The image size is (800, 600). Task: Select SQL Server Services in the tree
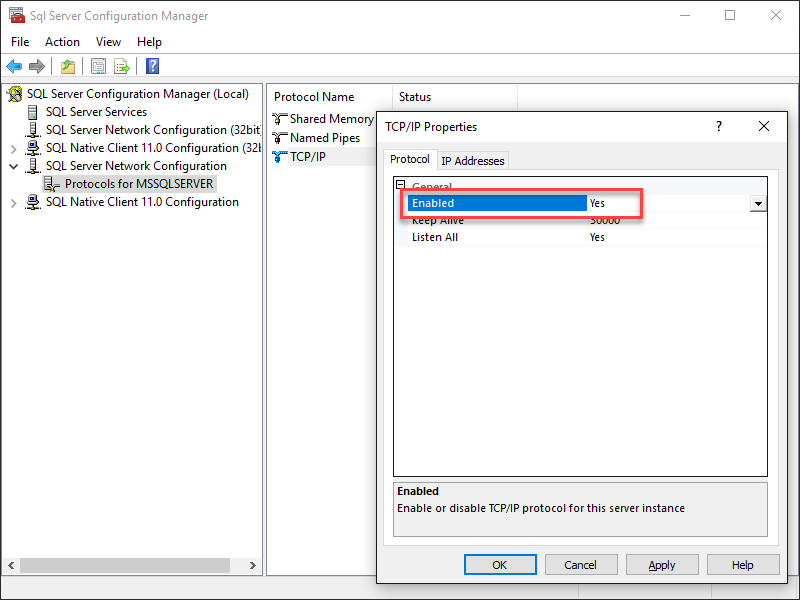pyautogui.click(x=96, y=112)
